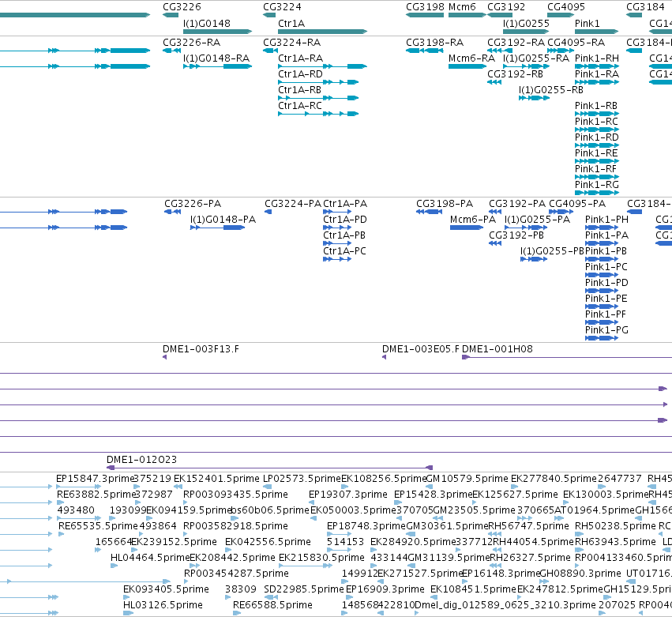Screen dimensions: 672x617
Task: Open the Ctr1A-PD protein label
Action: [345, 220]
